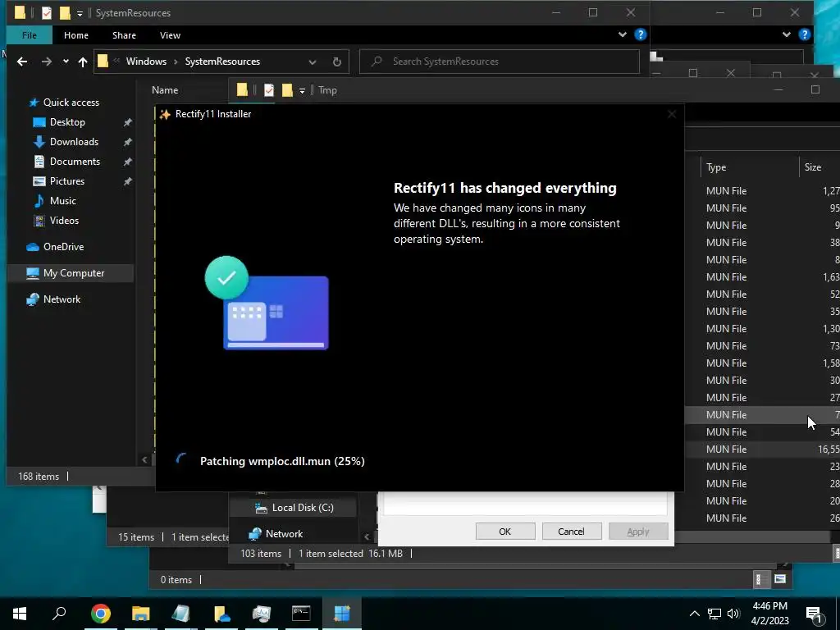
Task: Show hidden system tray icons
Action: (694, 614)
